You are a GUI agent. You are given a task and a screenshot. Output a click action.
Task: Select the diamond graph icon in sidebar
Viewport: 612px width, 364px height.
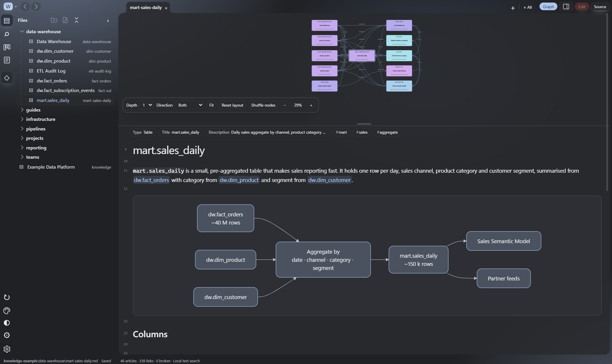[x=7, y=78]
